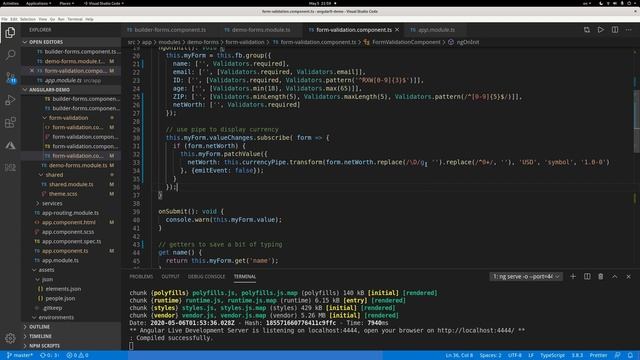Open the Search view in activity bar

[x=10, y=55]
